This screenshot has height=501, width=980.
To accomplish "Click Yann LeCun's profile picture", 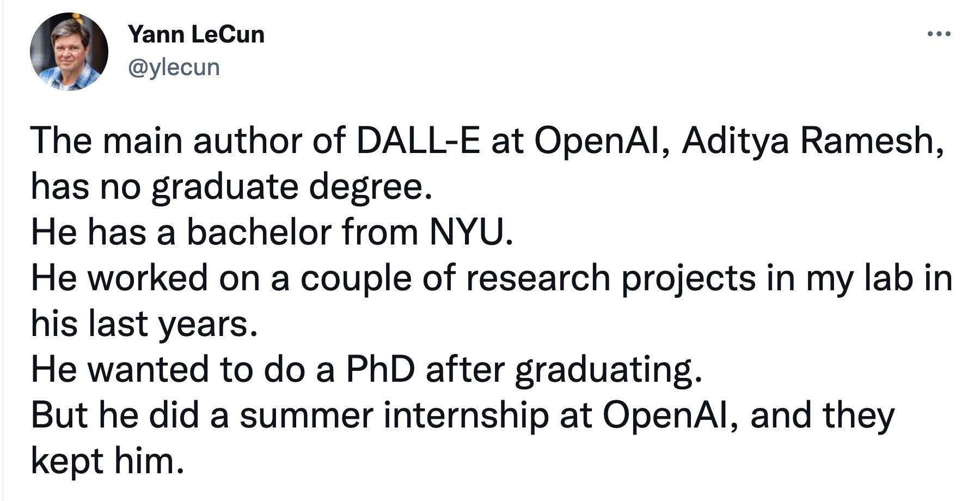I will (x=69, y=52).
